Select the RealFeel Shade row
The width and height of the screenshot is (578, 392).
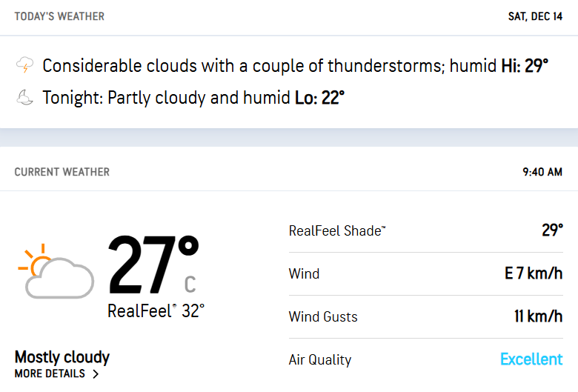426,231
